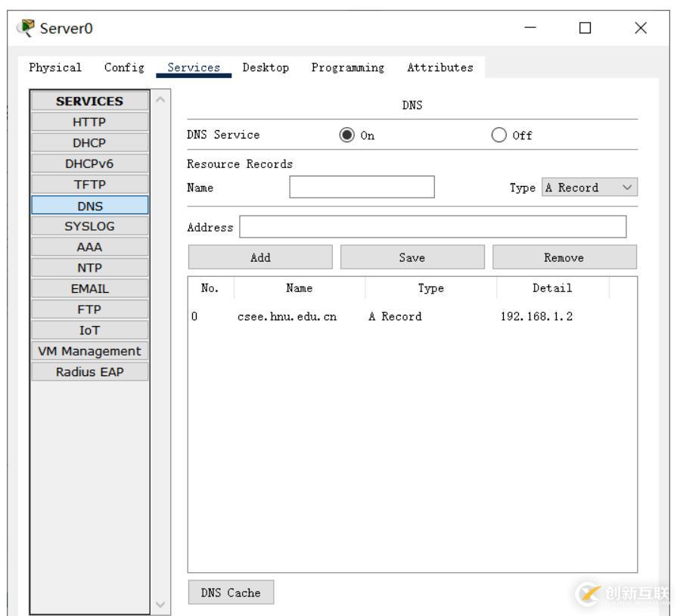This screenshot has height=616, width=677.
Task: Focus the resource record Name field
Action: pos(362,187)
